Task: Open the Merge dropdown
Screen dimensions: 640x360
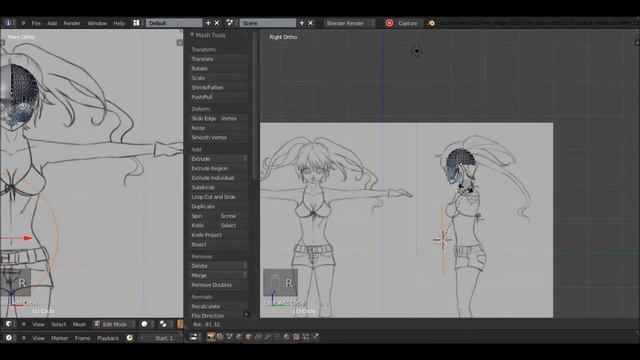Action: [x=219, y=276]
